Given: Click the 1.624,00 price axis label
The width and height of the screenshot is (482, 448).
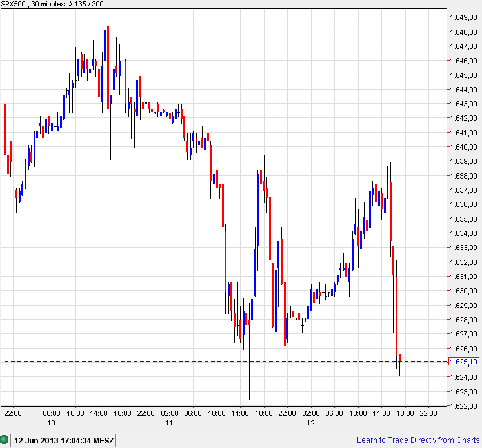Looking at the screenshot, I should (x=463, y=377).
